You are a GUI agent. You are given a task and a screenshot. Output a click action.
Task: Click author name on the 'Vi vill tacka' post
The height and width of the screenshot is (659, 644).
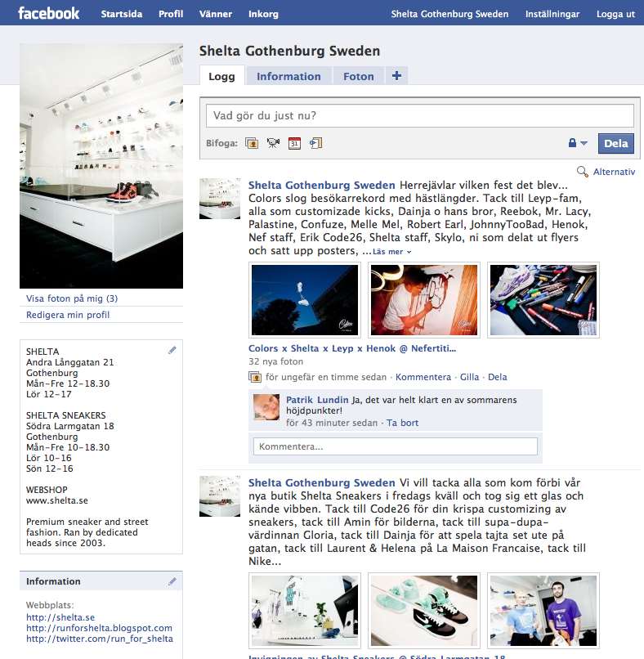click(x=321, y=482)
